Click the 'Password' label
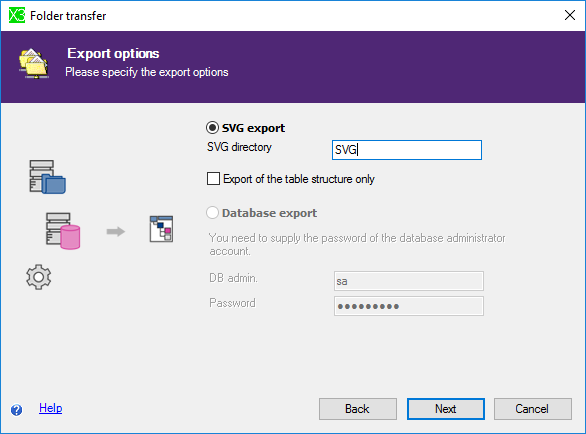 (x=232, y=303)
